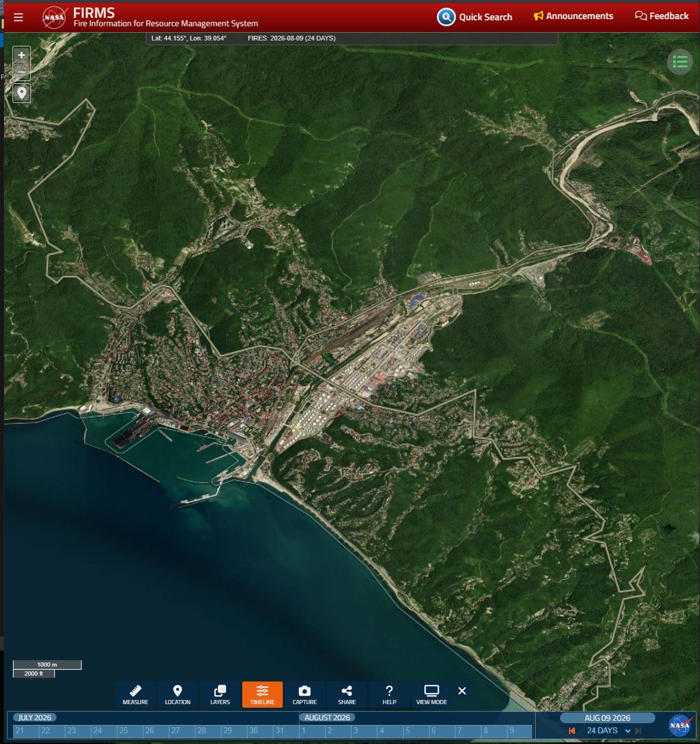Select August 4 on the timeline
The image size is (700, 744).
390,731
